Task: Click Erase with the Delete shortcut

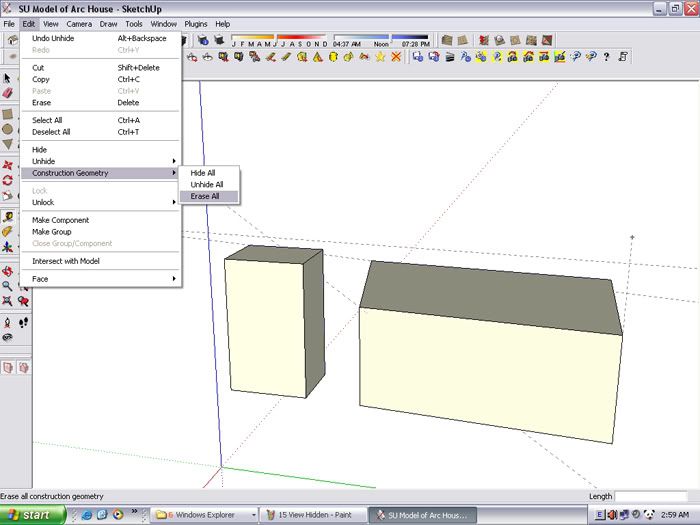Action: [x=101, y=103]
